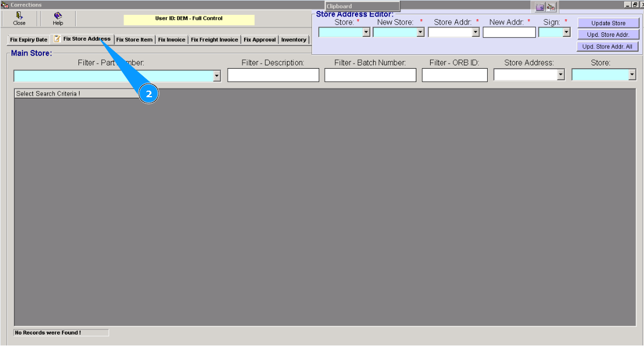Image resolution: width=644 pixels, height=346 pixels.
Task: Go to the Fix Invoice tab
Action: (172, 40)
